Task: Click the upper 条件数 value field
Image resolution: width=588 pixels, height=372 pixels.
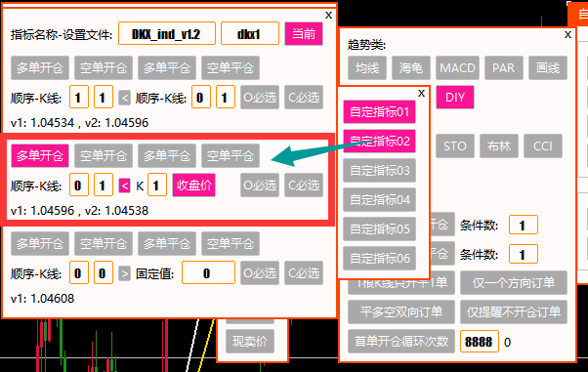Action: [524, 225]
